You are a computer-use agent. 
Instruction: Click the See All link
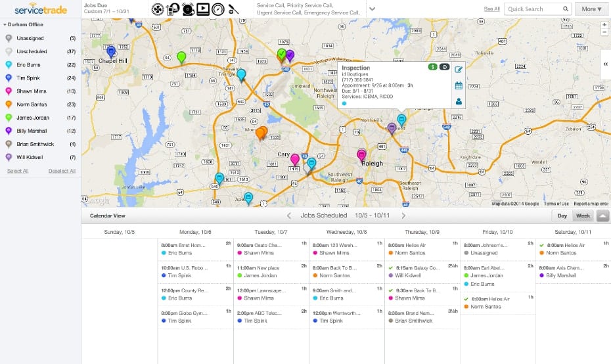(x=491, y=9)
